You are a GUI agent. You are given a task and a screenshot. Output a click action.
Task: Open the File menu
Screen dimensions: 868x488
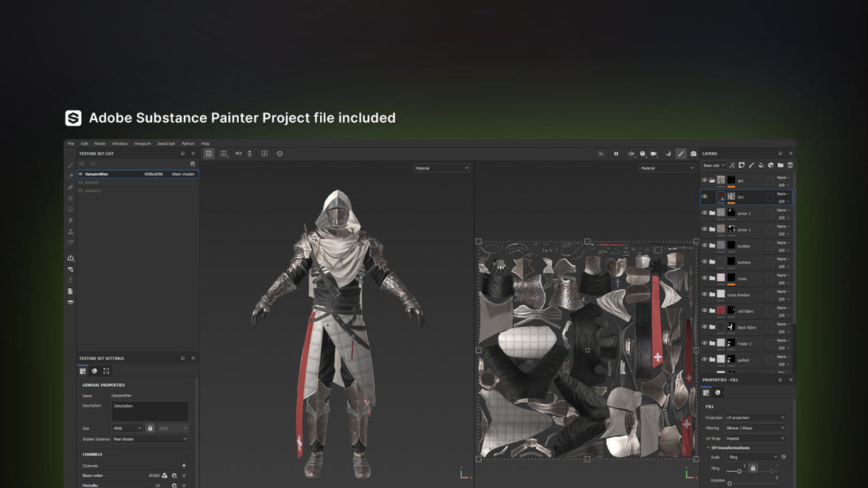click(x=71, y=143)
